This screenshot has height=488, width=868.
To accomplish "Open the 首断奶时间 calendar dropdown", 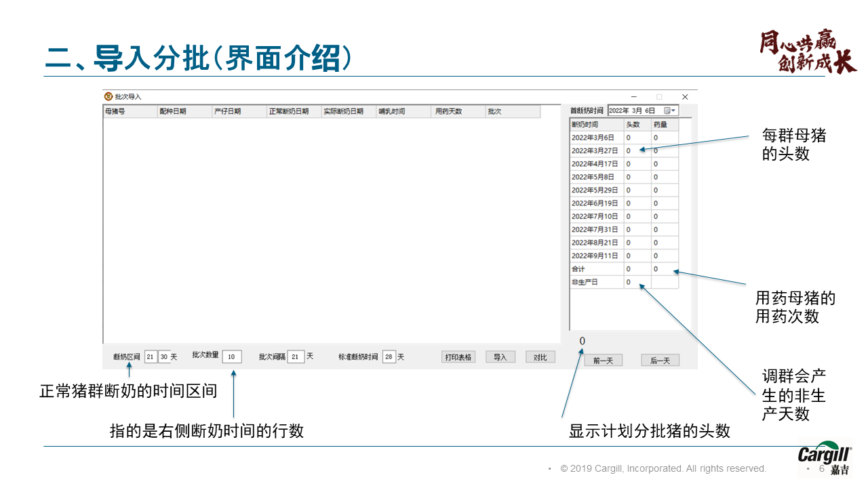I will click(670, 110).
